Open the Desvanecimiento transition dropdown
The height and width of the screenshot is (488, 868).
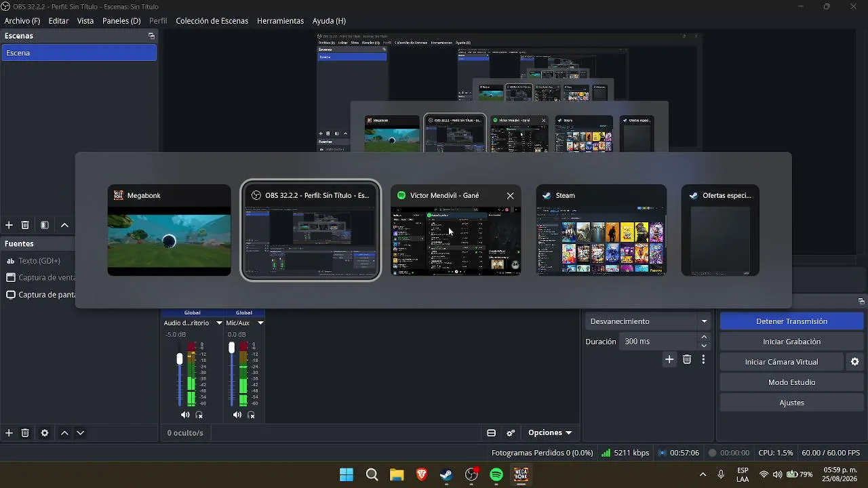tap(648, 321)
